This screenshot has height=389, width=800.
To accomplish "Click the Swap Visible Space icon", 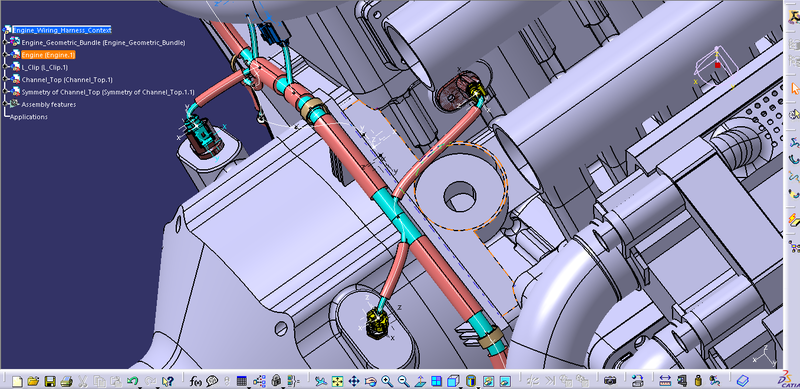I will coord(505,381).
